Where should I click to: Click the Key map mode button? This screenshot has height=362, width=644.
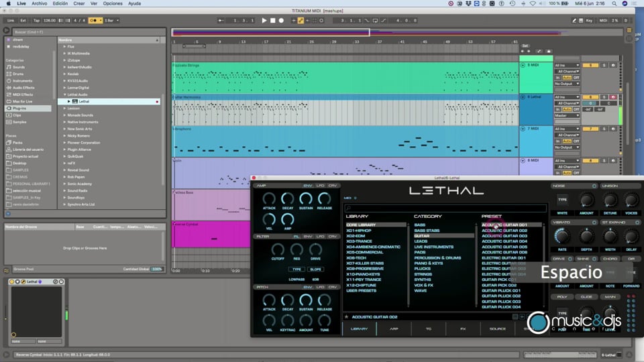tap(589, 20)
